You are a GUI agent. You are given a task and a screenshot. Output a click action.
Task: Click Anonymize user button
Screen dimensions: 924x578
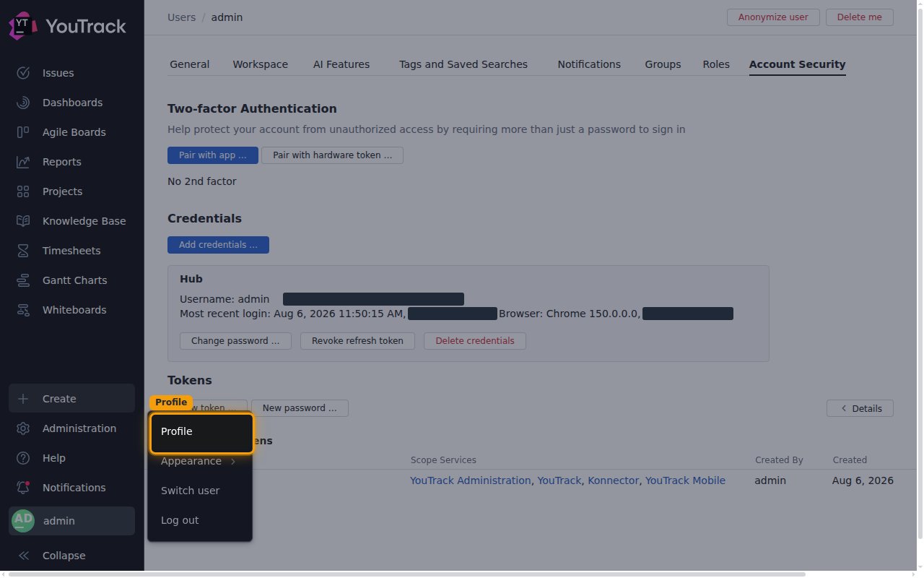tap(773, 17)
